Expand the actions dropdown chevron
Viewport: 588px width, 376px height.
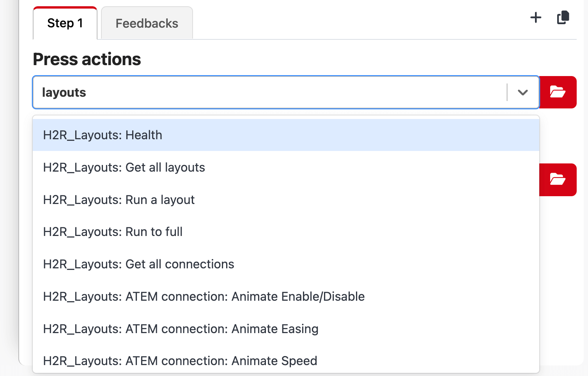coord(523,92)
